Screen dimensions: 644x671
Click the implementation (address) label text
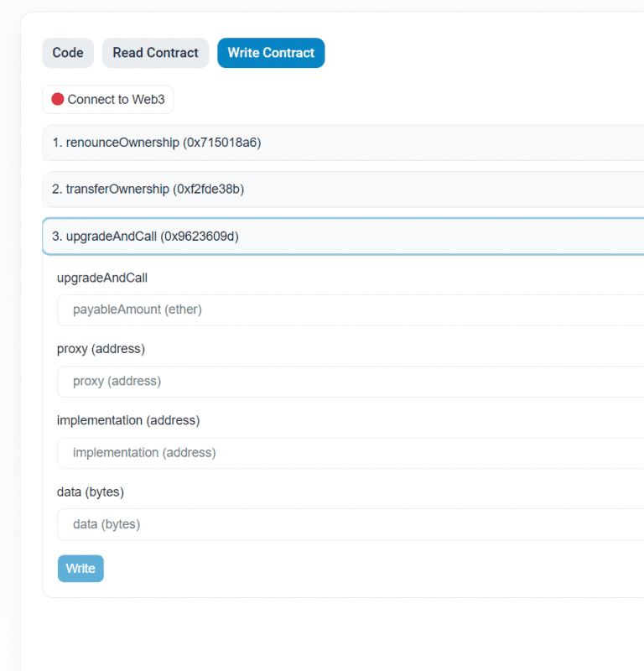[127, 420]
